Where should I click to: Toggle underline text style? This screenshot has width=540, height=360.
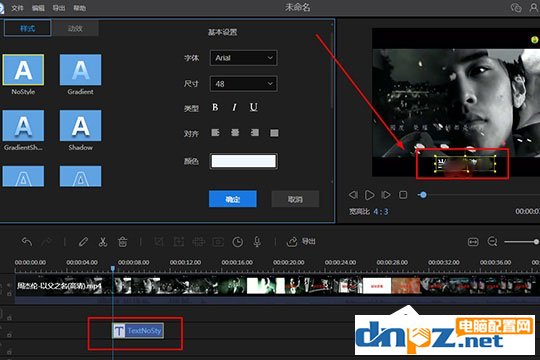[254, 107]
